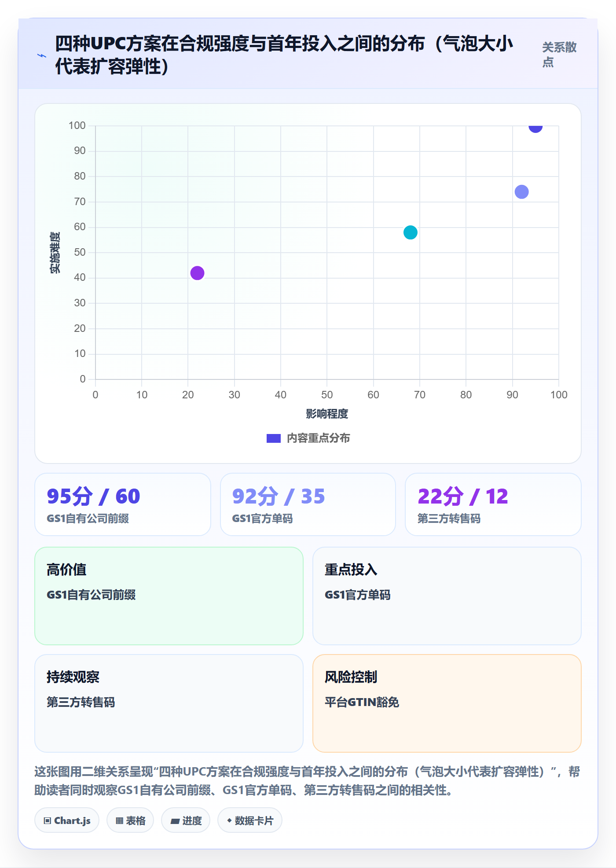This screenshot has width=616, height=868.
Task: Click the 影响程度 x-axis title
Action: coord(327,414)
